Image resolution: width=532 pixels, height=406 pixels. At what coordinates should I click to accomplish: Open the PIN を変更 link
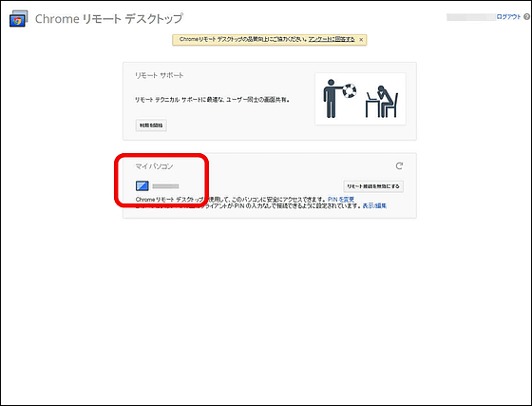[x=341, y=200]
